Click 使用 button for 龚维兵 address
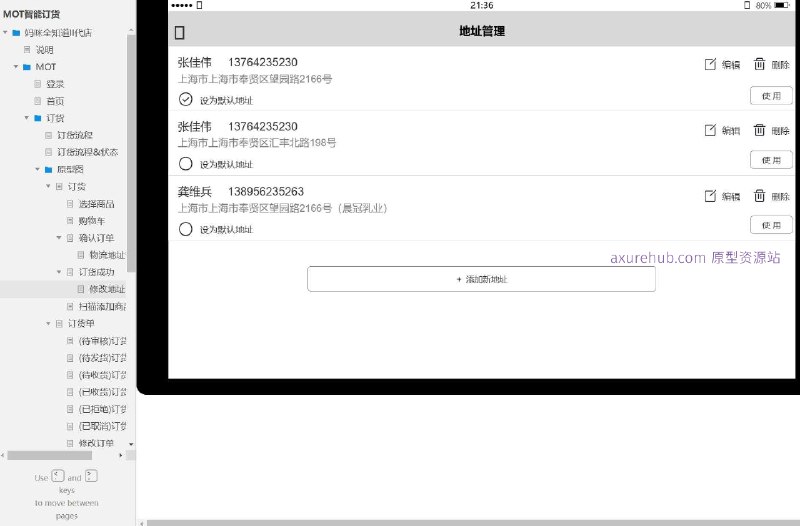800x526 pixels. point(771,225)
